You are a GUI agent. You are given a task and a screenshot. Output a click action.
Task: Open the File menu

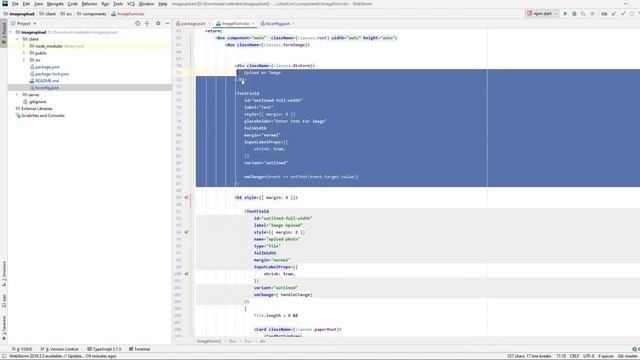point(15,4)
